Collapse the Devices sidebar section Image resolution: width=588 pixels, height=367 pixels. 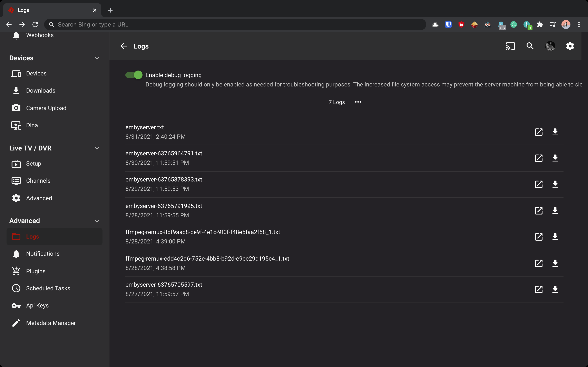97,58
